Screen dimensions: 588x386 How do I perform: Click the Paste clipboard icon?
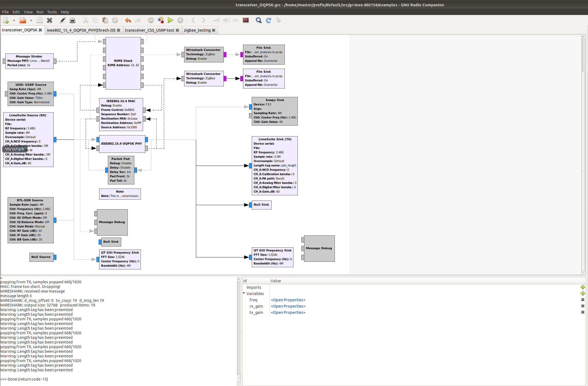[105, 20]
